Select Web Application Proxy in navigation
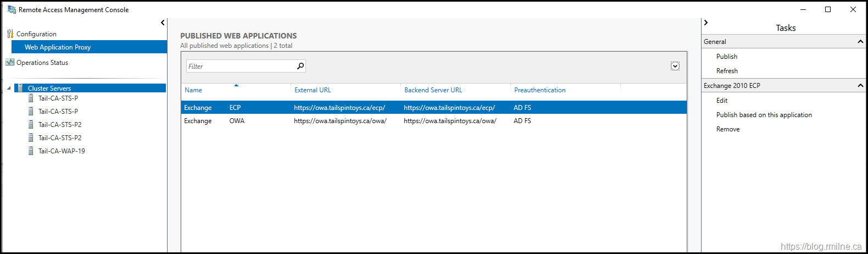The image size is (868, 254). (58, 47)
